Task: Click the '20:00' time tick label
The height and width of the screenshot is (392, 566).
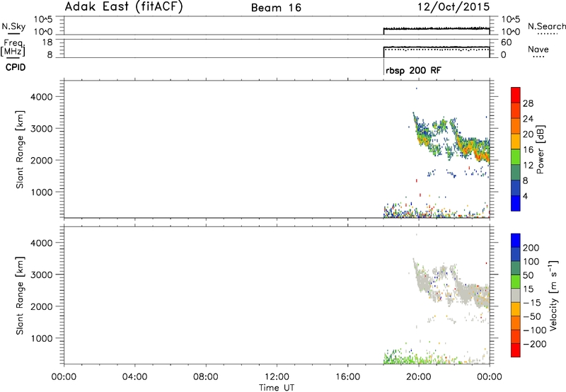Action: 419,377
